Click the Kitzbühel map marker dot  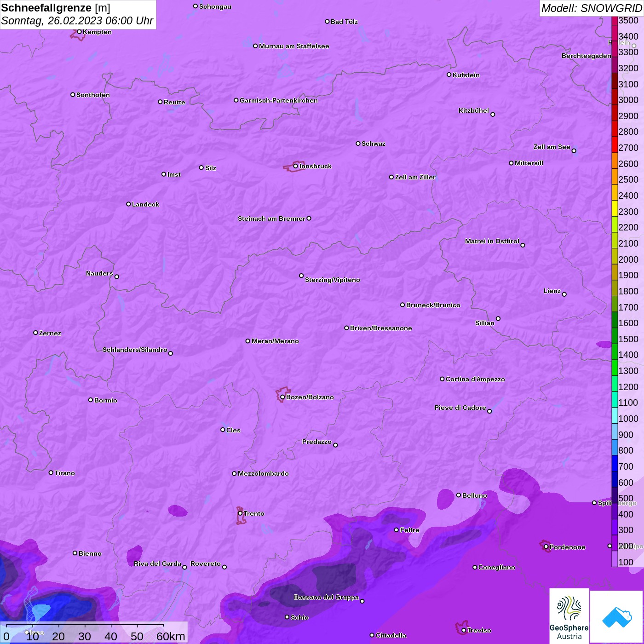493,115
